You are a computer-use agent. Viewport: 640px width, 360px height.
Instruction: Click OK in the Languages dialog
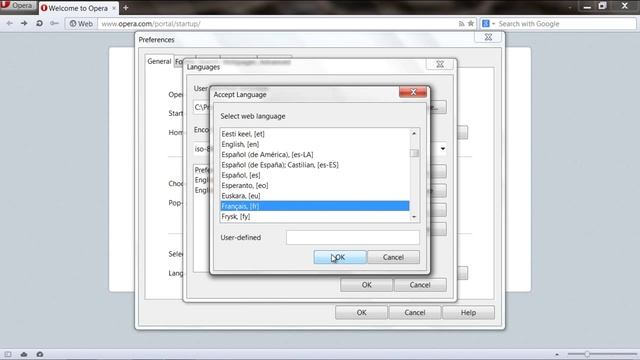pyautogui.click(x=367, y=285)
